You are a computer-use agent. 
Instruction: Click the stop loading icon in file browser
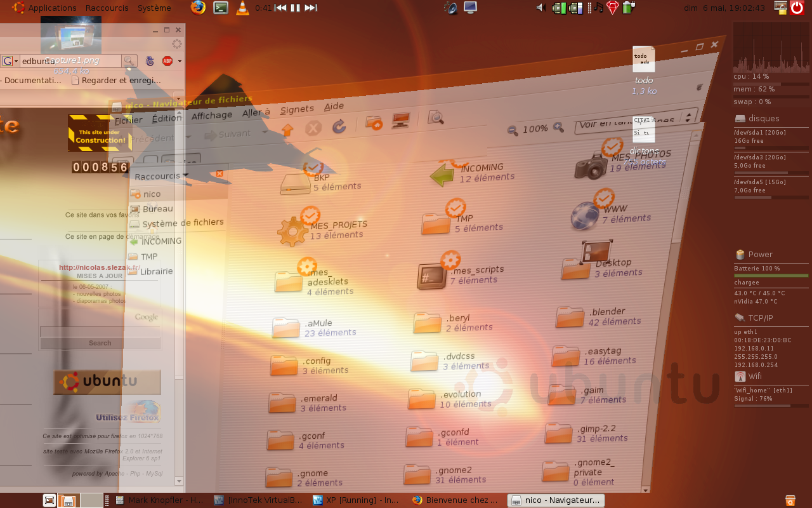313,128
